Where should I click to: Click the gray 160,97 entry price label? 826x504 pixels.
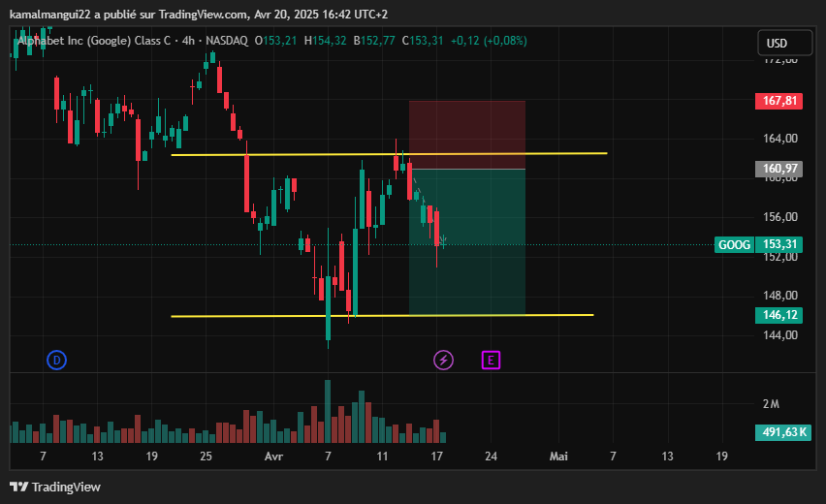pyautogui.click(x=778, y=169)
